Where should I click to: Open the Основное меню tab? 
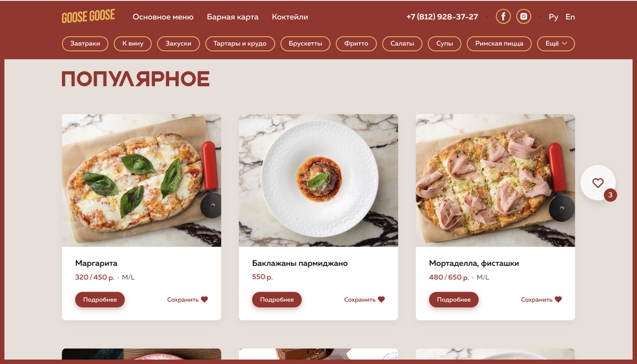click(x=163, y=17)
